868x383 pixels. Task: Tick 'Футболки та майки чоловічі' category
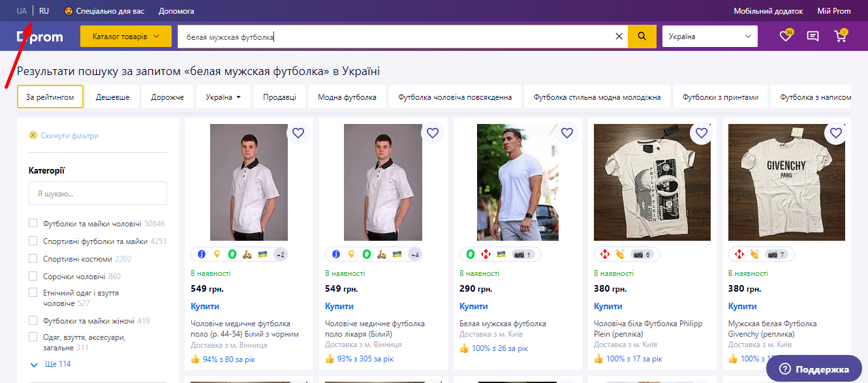click(33, 223)
